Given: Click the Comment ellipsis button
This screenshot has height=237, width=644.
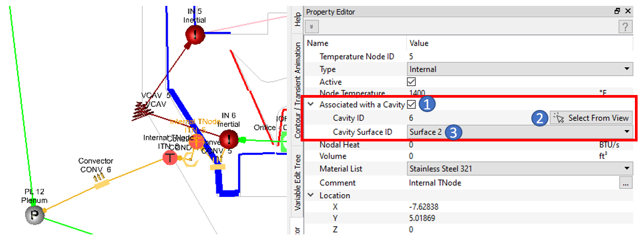Looking at the screenshot, I should pyautogui.click(x=626, y=183).
